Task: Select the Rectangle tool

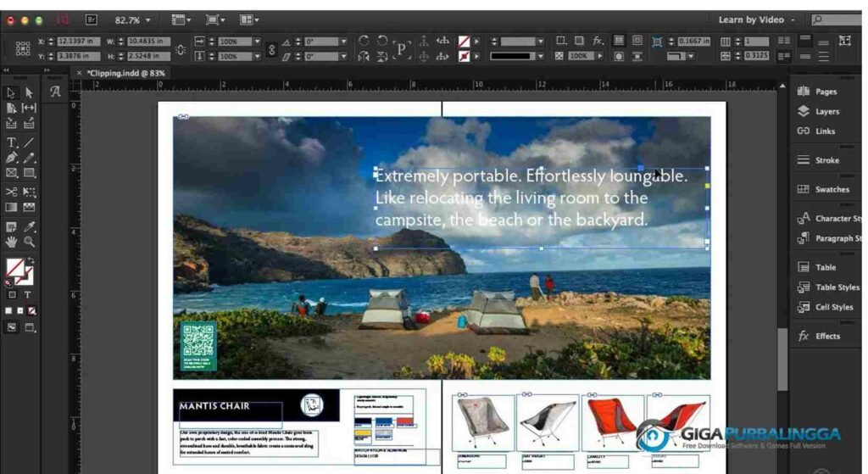Action: click(x=29, y=173)
